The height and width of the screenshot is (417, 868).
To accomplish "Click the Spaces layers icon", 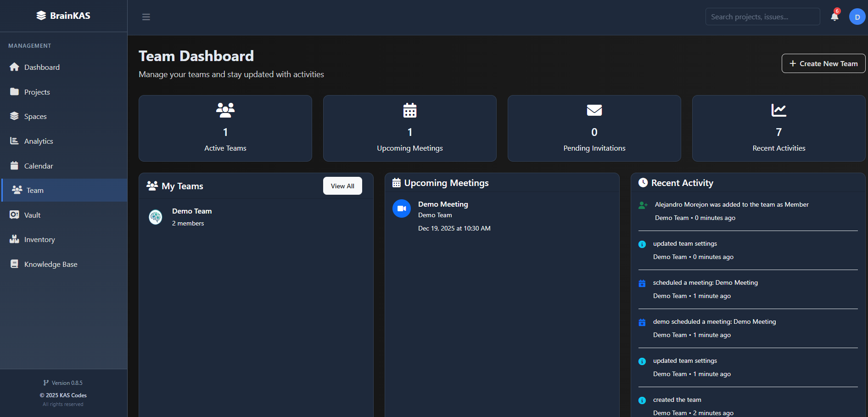I will click(14, 116).
